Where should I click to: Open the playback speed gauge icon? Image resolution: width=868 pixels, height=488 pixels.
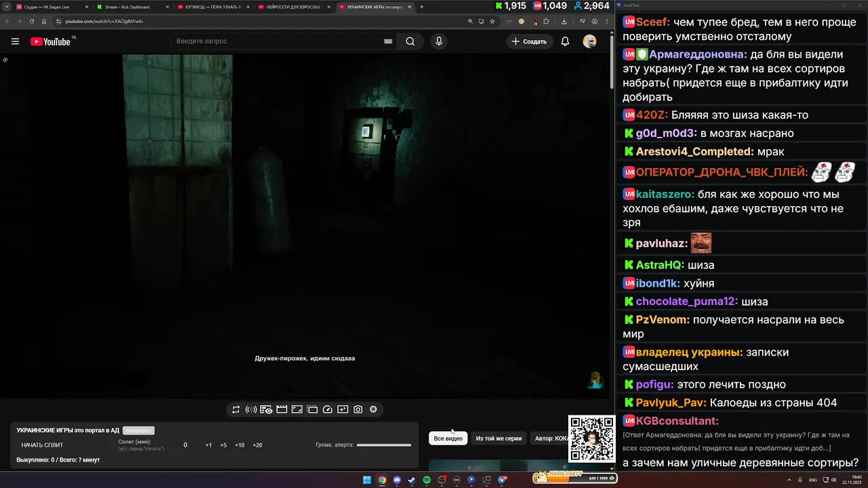click(x=328, y=409)
